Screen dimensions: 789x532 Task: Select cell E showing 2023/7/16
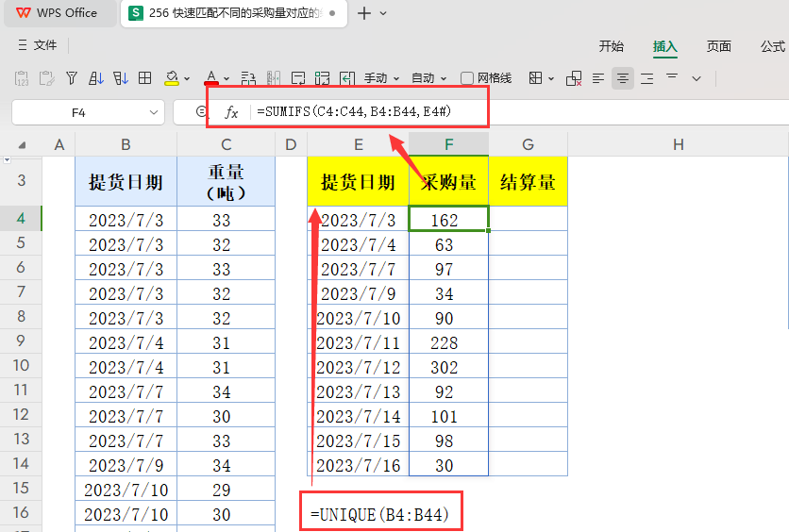tap(359, 465)
